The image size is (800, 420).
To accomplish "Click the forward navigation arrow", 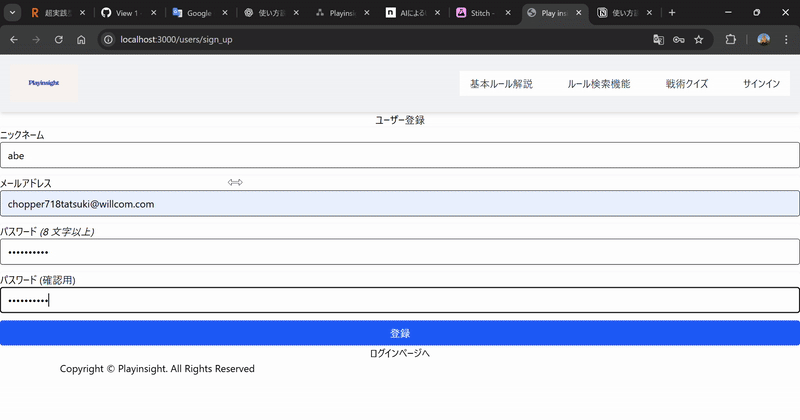I will (36, 40).
